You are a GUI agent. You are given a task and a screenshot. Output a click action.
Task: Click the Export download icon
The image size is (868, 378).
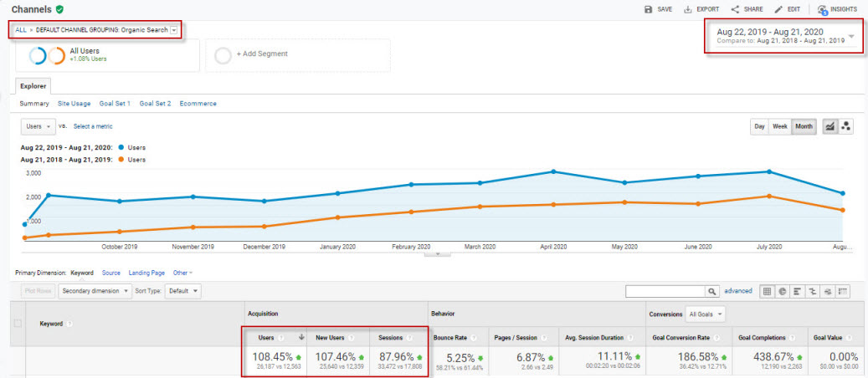click(x=688, y=9)
